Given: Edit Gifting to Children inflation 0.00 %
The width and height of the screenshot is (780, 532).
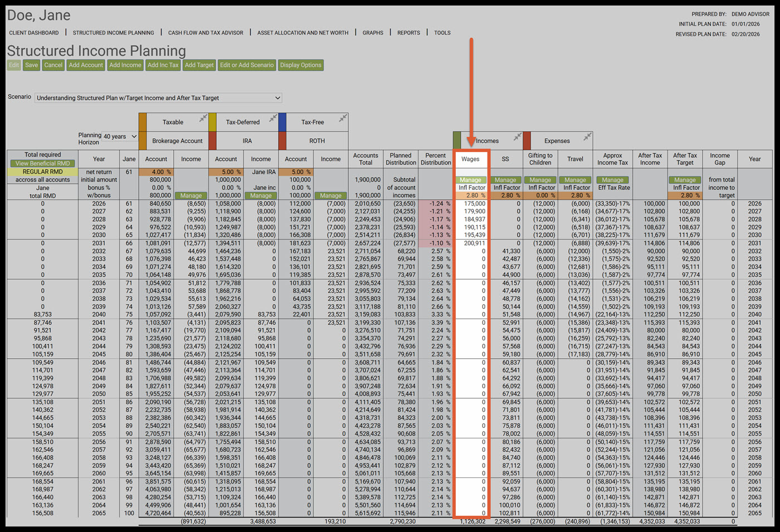Looking at the screenshot, I should coord(540,196).
